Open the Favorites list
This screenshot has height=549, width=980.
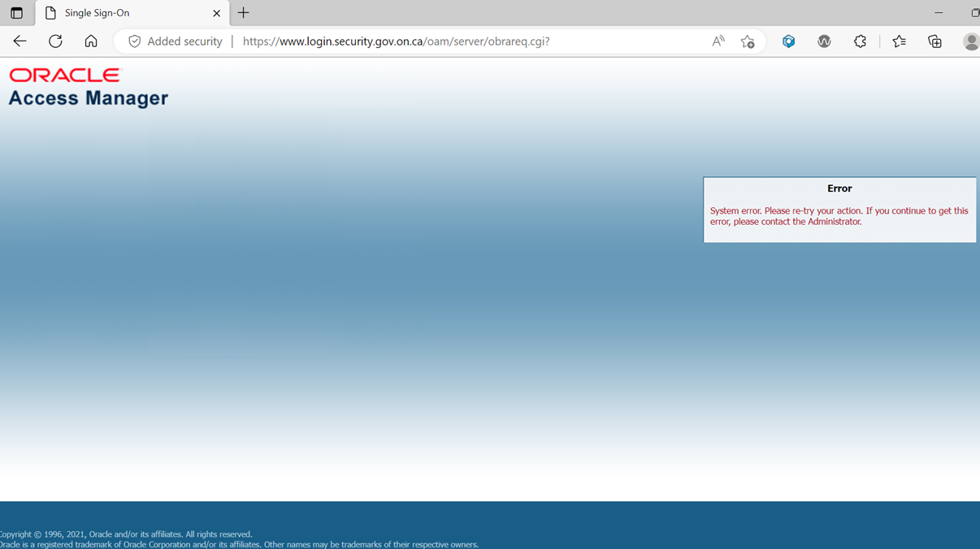[x=899, y=41]
